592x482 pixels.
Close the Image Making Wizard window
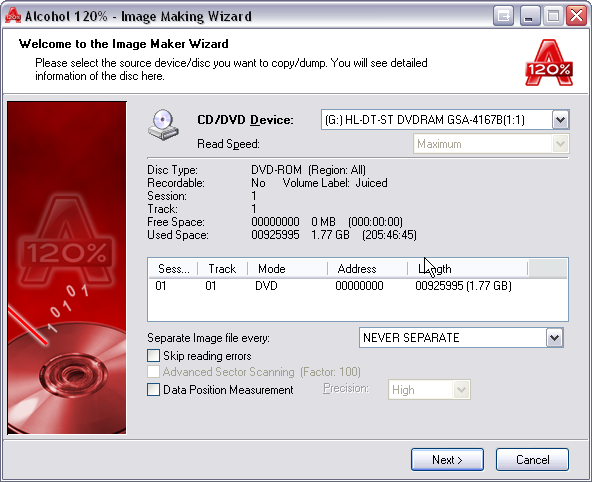577,16
